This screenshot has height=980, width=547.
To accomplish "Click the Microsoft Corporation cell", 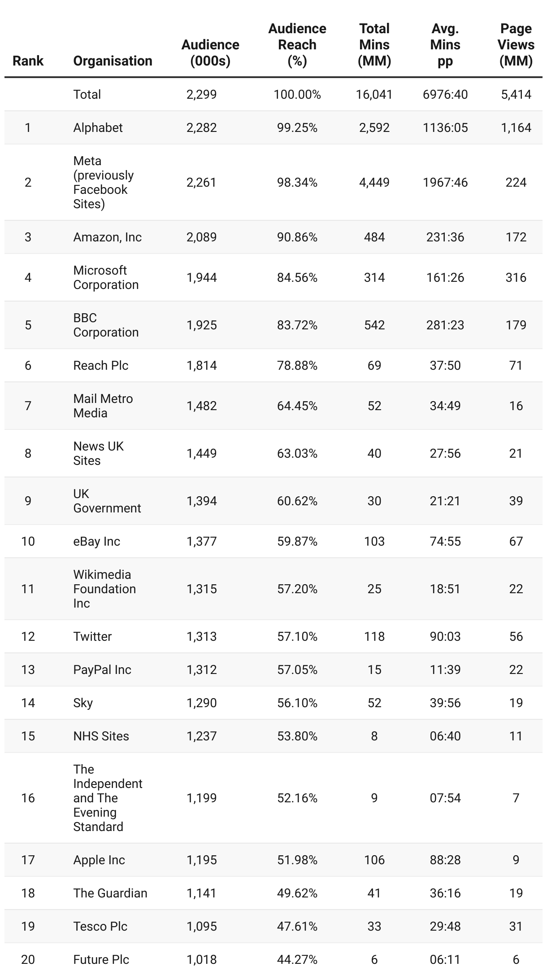I will click(106, 277).
